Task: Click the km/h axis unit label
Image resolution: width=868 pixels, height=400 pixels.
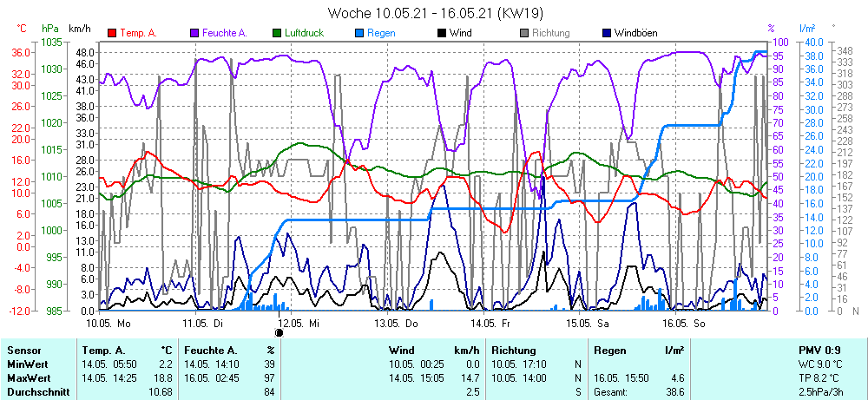Action: point(80,29)
